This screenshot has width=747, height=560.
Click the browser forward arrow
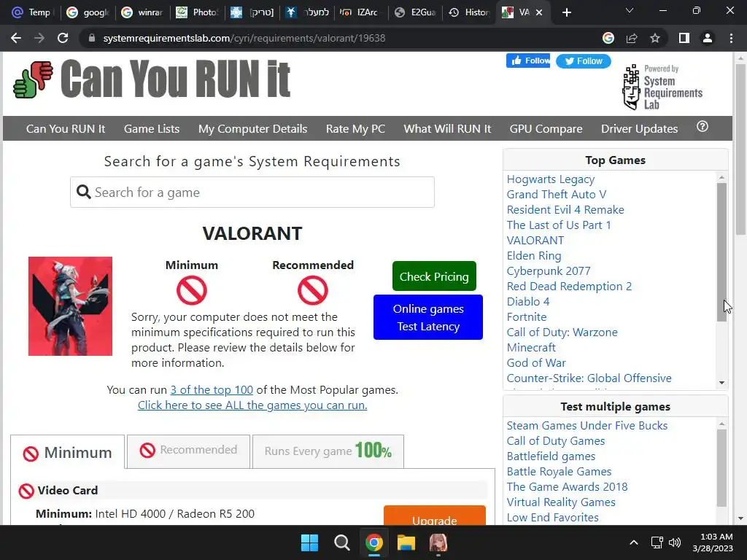[x=39, y=38]
